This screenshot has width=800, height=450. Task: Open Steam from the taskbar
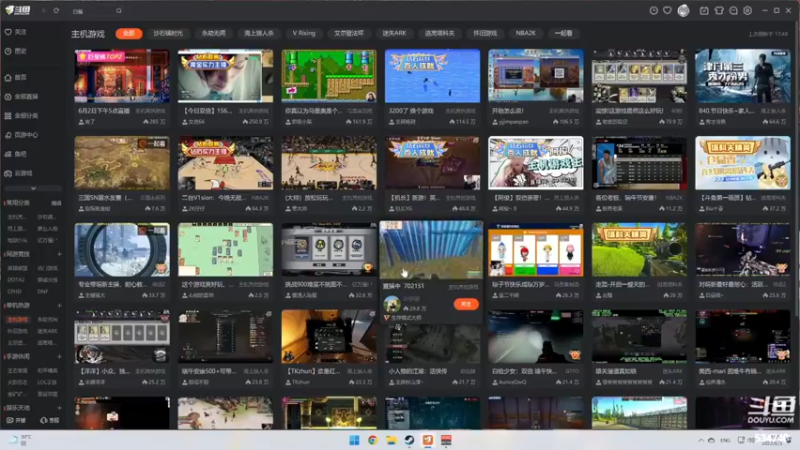coord(409,440)
